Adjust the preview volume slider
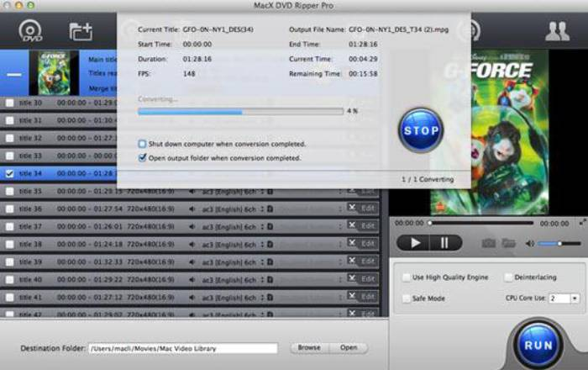The image size is (588, 370). click(559, 244)
